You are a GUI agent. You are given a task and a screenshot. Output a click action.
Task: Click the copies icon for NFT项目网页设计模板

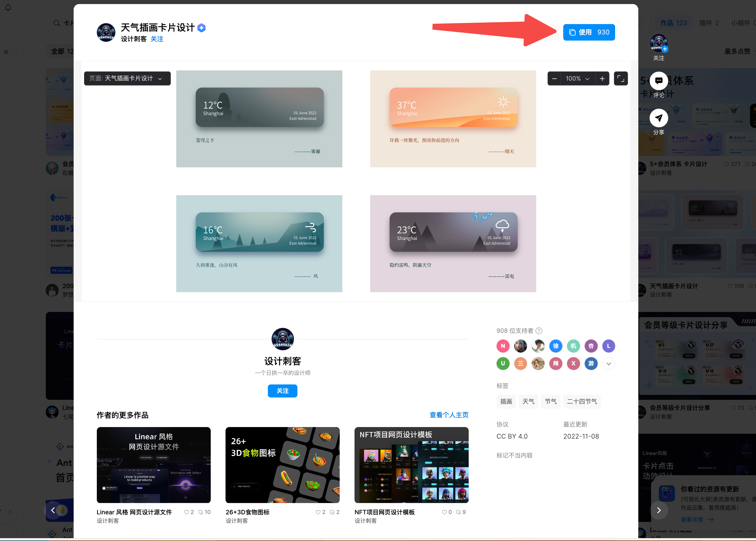(x=459, y=512)
